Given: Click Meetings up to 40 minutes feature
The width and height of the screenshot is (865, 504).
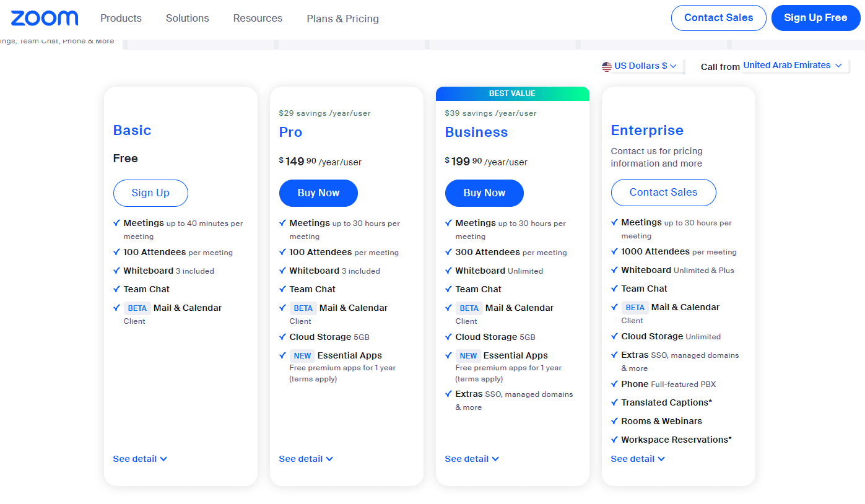Looking at the screenshot, I should [x=183, y=230].
